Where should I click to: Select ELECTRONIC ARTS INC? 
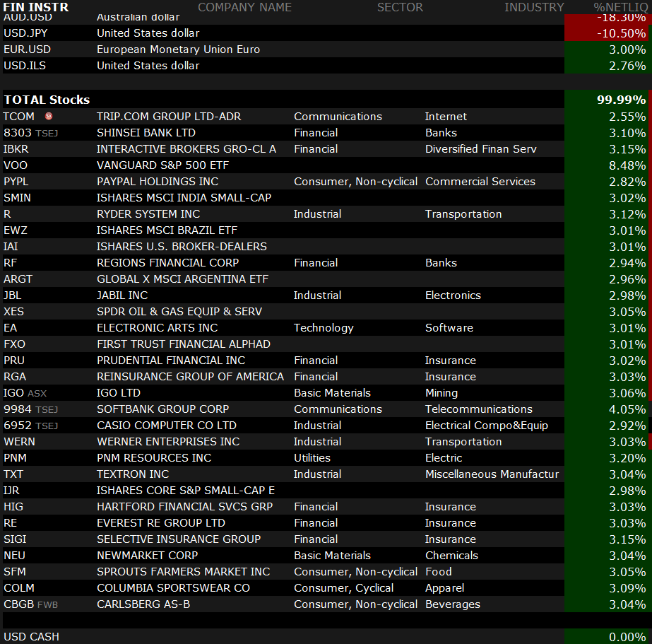click(158, 327)
